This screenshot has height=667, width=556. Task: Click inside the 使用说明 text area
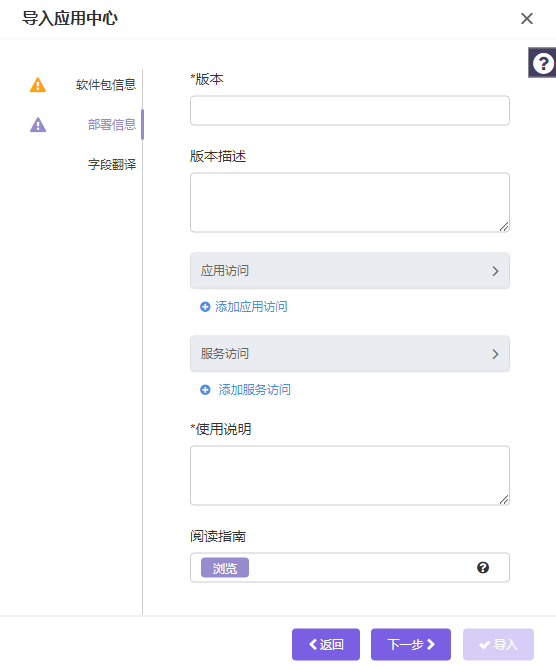click(350, 476)
